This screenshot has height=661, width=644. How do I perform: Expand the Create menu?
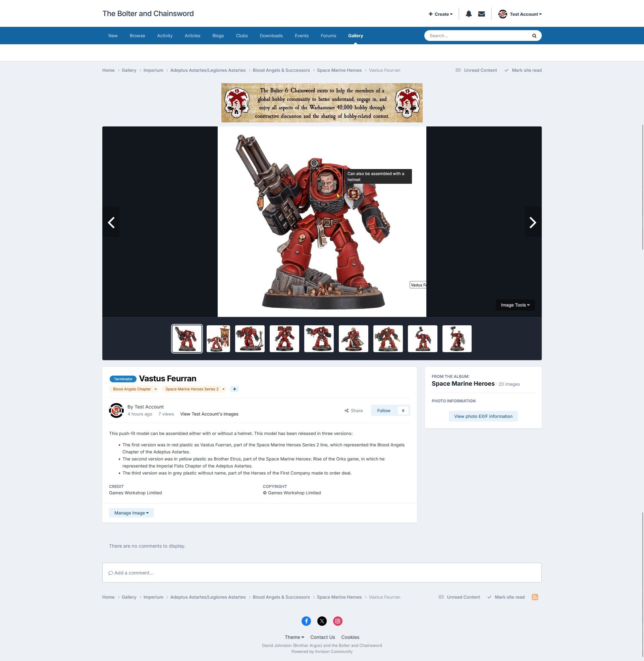440,14
